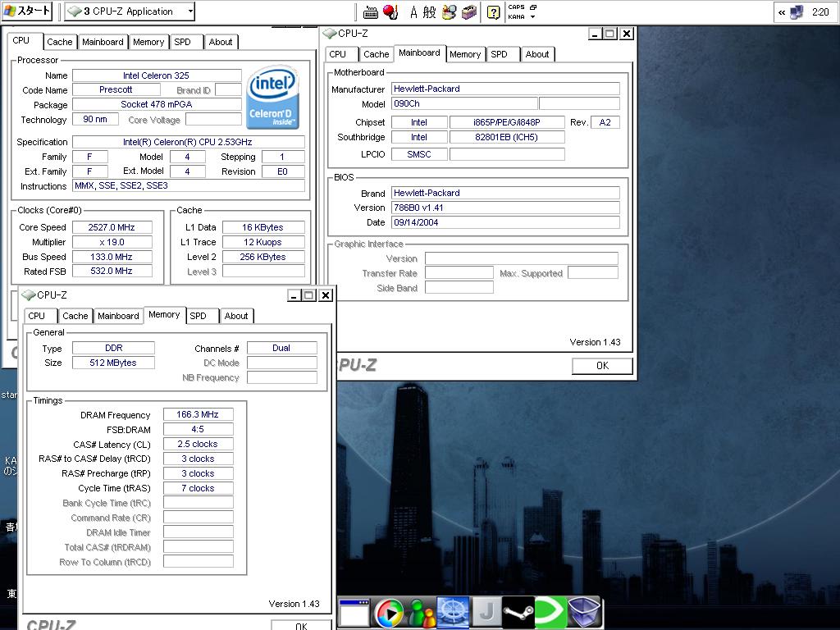Screen dimensions: 840x630
Task: Click the BIOS Version field 786B0 v1.41
Action: point(505,208)
